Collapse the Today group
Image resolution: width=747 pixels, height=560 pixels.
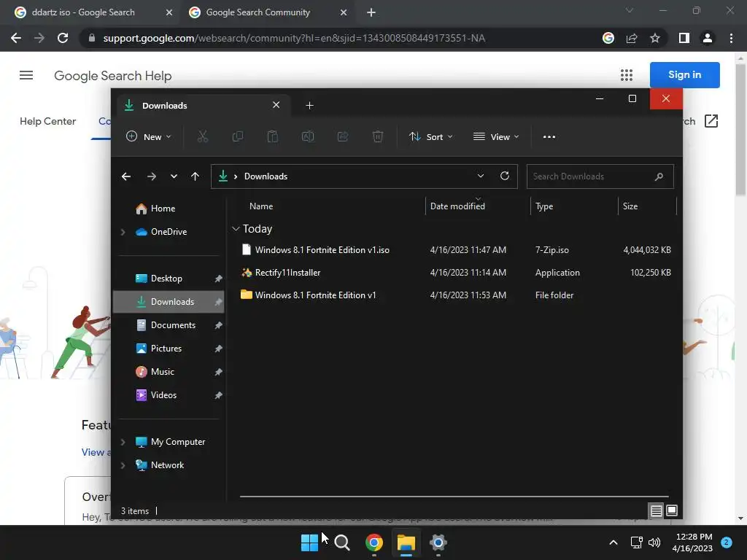236,229
